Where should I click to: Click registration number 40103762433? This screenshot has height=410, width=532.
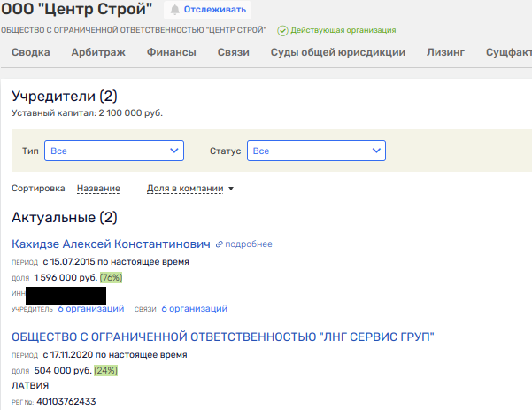coord(66,402)
